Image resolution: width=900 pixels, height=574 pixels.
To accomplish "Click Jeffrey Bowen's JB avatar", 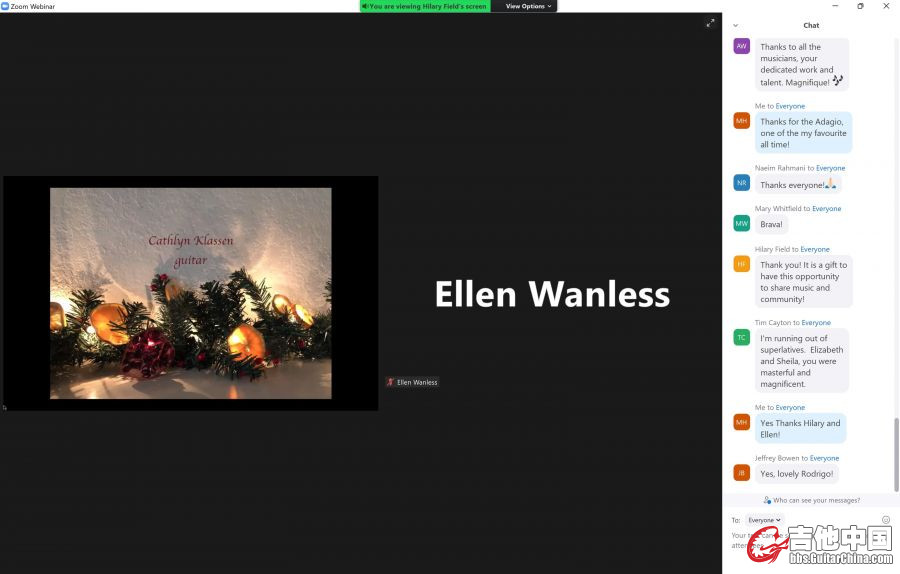I will [x=741, y=472].
